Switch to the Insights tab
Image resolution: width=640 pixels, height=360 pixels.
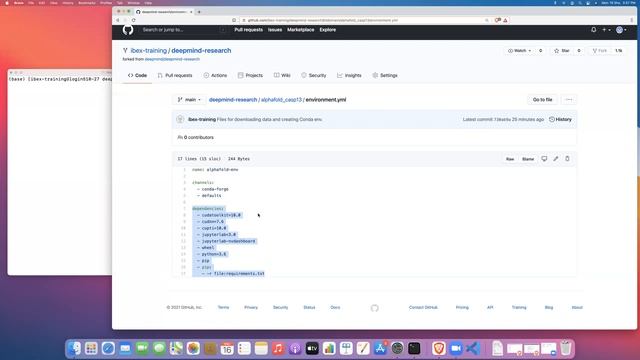[349, 76]
